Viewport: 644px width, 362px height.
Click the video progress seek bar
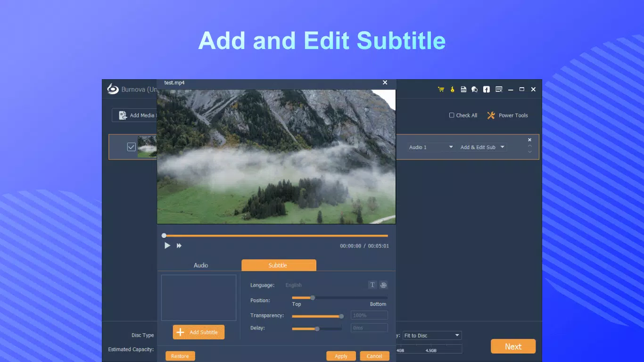tap(276, 236)
